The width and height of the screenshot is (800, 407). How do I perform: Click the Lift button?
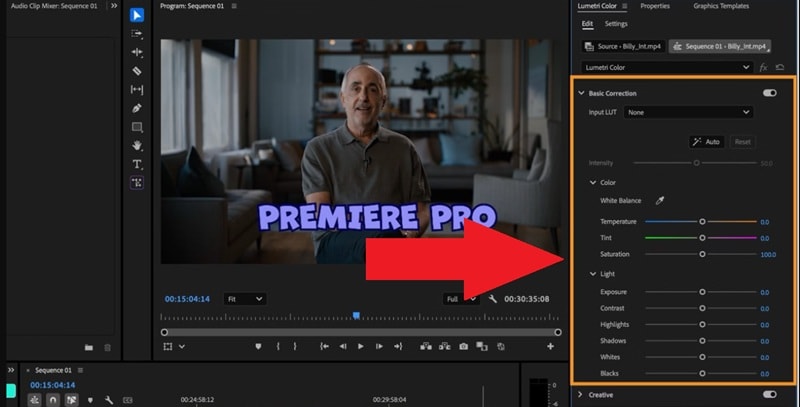click(426, 346)
